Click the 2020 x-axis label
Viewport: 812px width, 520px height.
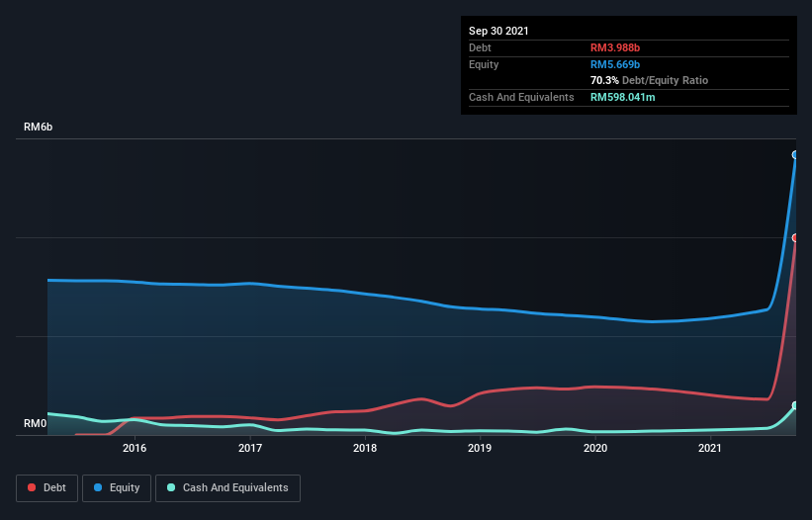point(595,448)
